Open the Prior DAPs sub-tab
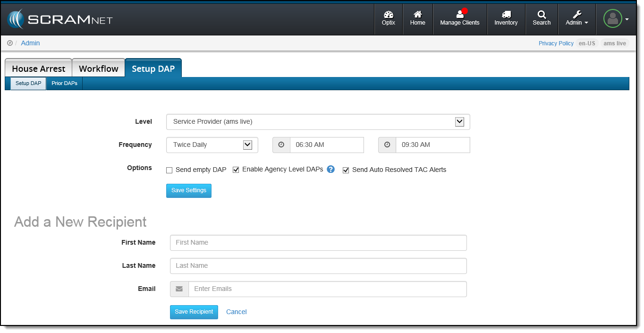This screenshot has width=644, height=333. pos(64,84)
